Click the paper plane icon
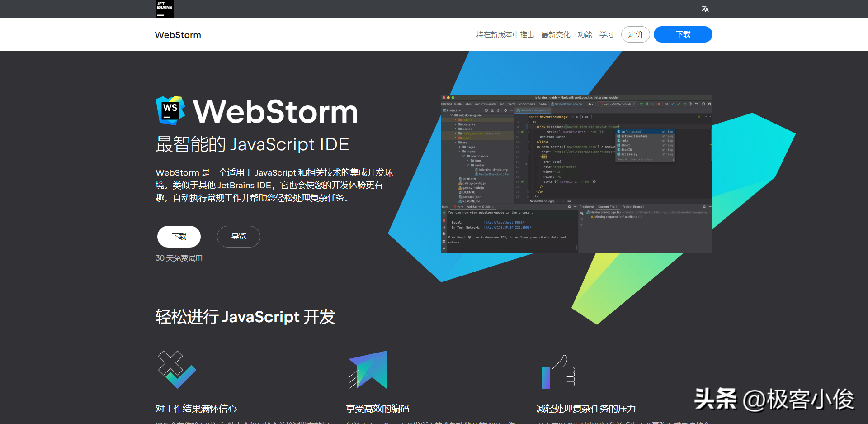The width and height of the screenshot is (868, 424). [368, 370]
